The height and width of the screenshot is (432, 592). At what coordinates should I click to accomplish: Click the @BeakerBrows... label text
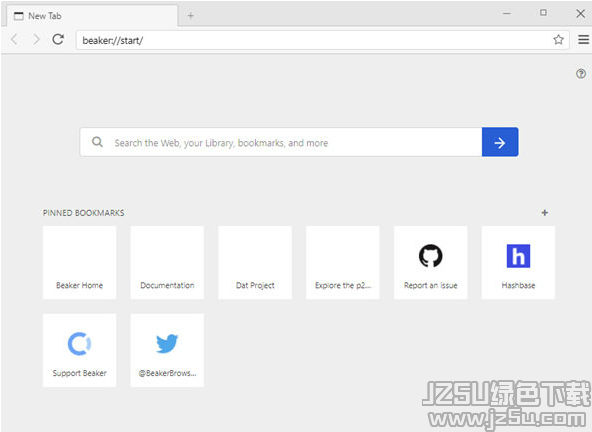(x=167, y=373)
